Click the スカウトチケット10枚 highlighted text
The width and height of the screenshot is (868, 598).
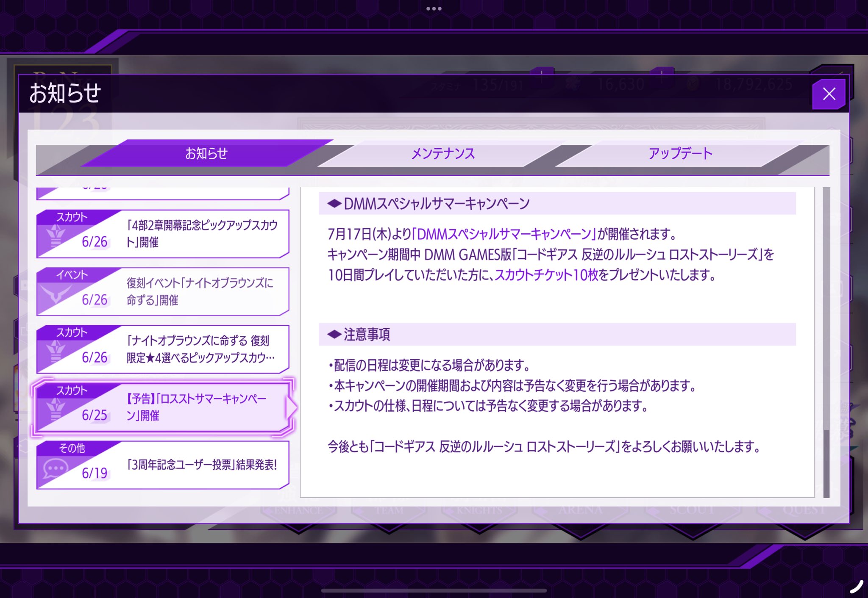click(x=547, y=275)
